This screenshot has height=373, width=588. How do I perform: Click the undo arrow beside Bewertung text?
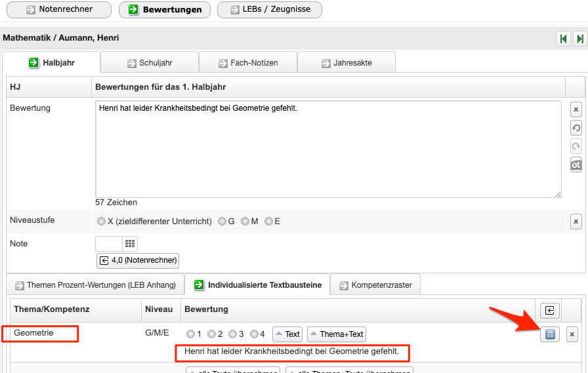click(576, 128)
